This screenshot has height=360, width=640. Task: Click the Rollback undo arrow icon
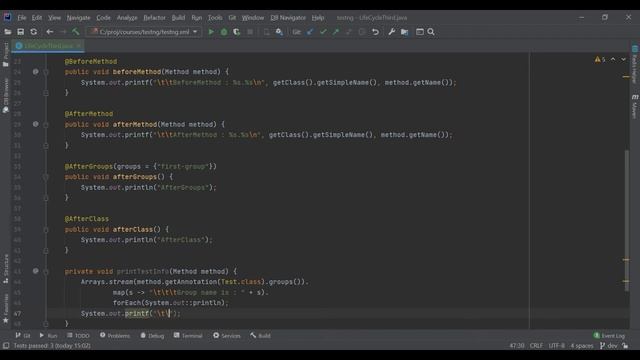[375, 32]
